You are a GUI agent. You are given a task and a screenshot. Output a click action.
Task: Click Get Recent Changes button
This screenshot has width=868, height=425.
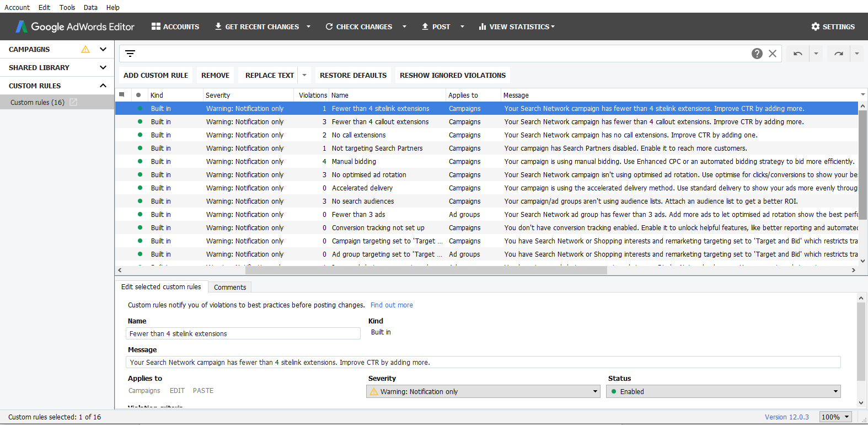[x=257, y=26]
